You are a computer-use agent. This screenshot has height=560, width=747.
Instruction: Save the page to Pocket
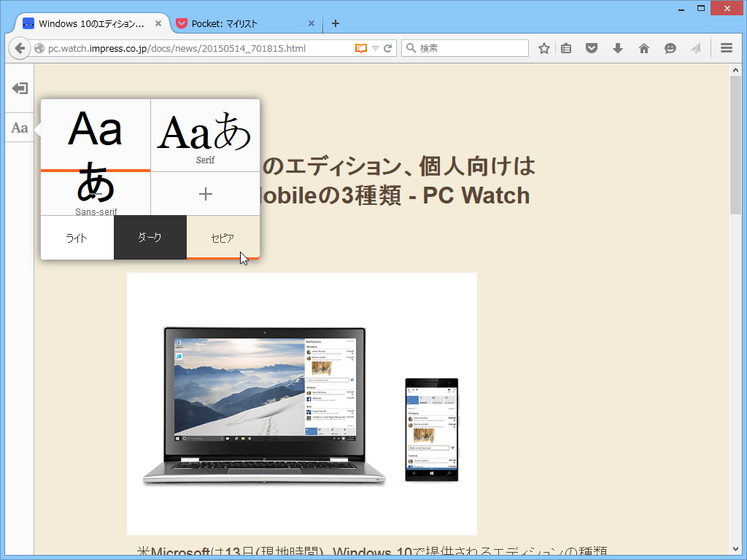591,47
